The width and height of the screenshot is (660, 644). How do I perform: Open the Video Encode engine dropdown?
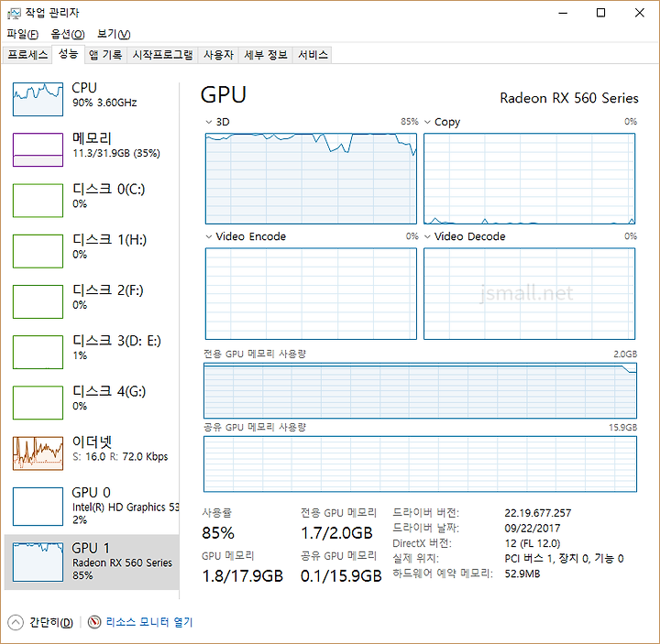[x=209, y=237]
